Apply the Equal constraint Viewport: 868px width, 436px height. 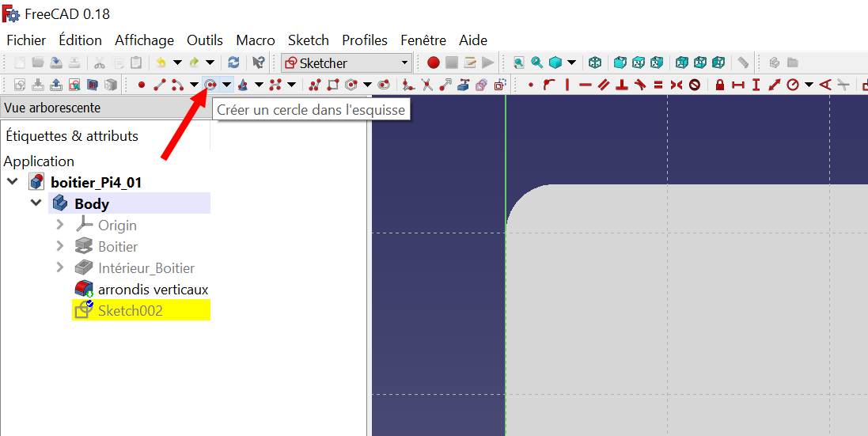click(x=658, y=85)
